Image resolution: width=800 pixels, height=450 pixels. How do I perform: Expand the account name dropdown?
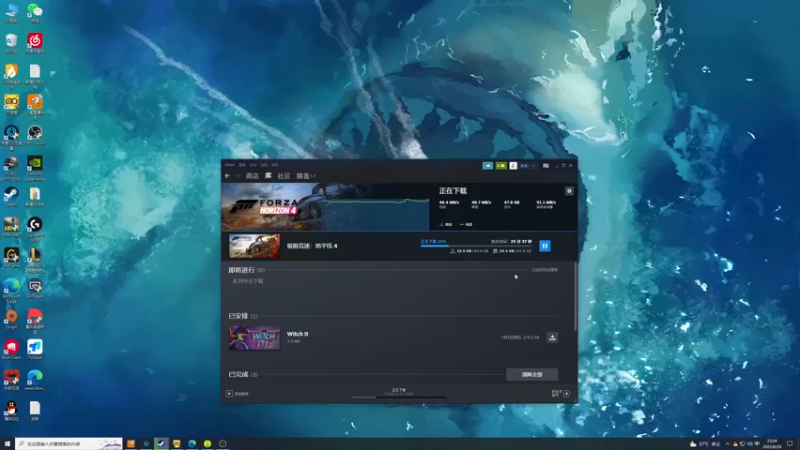click(x=527, y=166)
